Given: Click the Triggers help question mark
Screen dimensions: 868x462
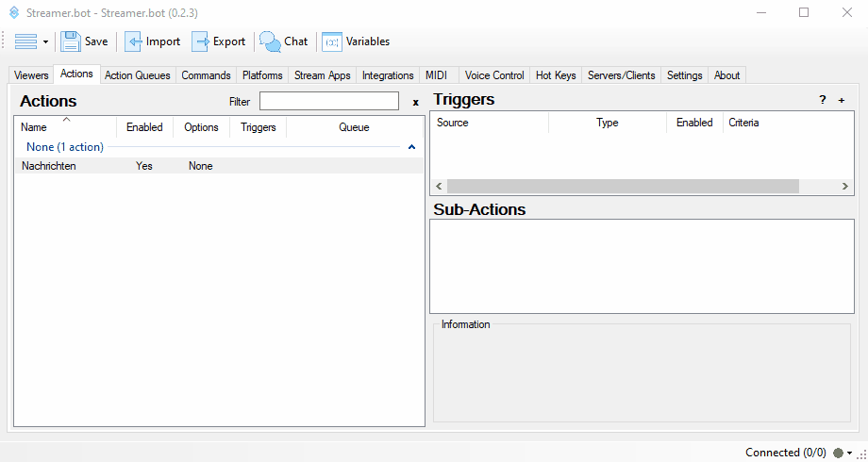Looking at the screenshot, I should click(822, 100).
